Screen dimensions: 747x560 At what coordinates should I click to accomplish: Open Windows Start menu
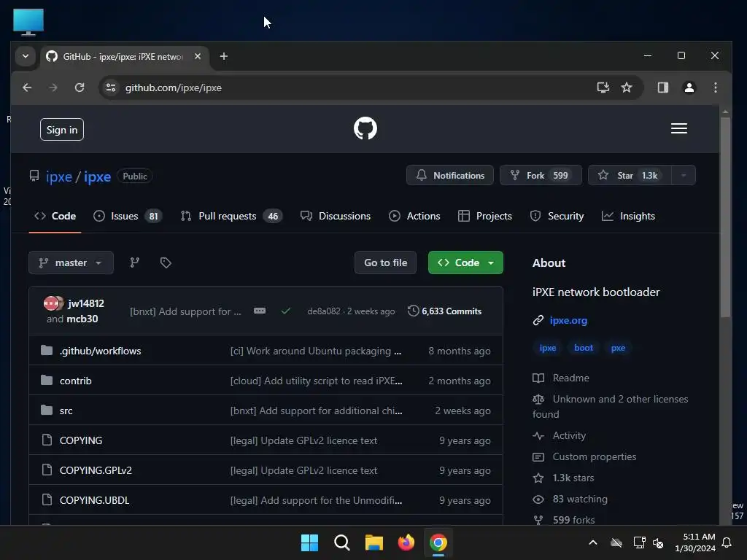point(309,542)
